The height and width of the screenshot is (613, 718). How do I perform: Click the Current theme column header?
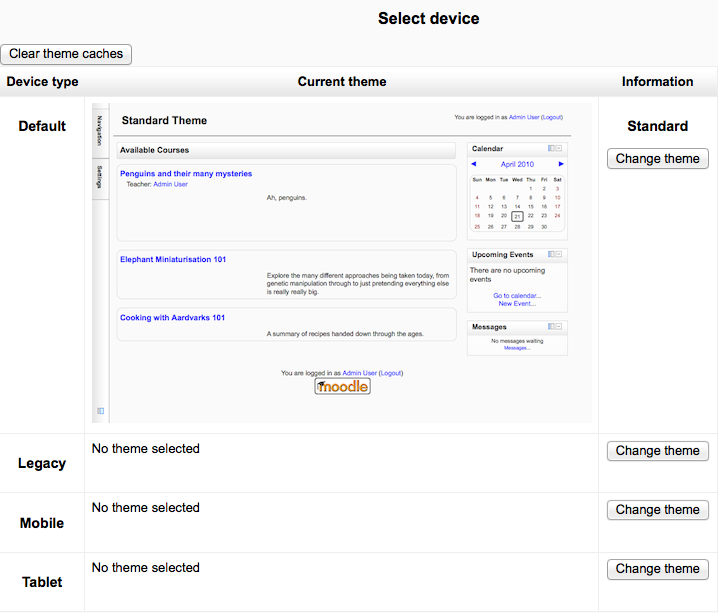click(x=342, y=82)
